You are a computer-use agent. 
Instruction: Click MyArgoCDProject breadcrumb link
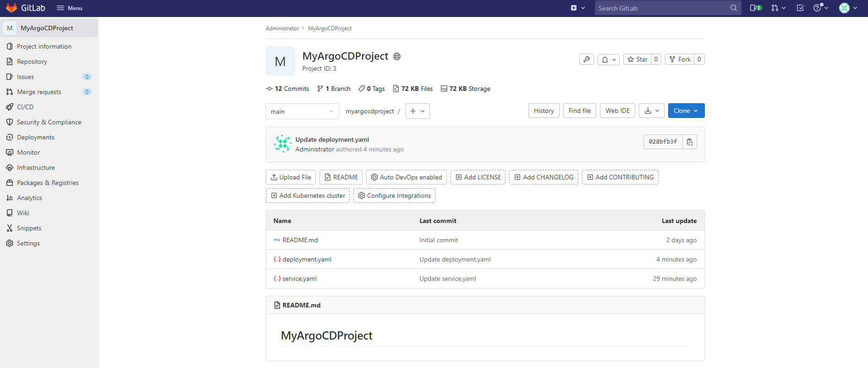330,28
